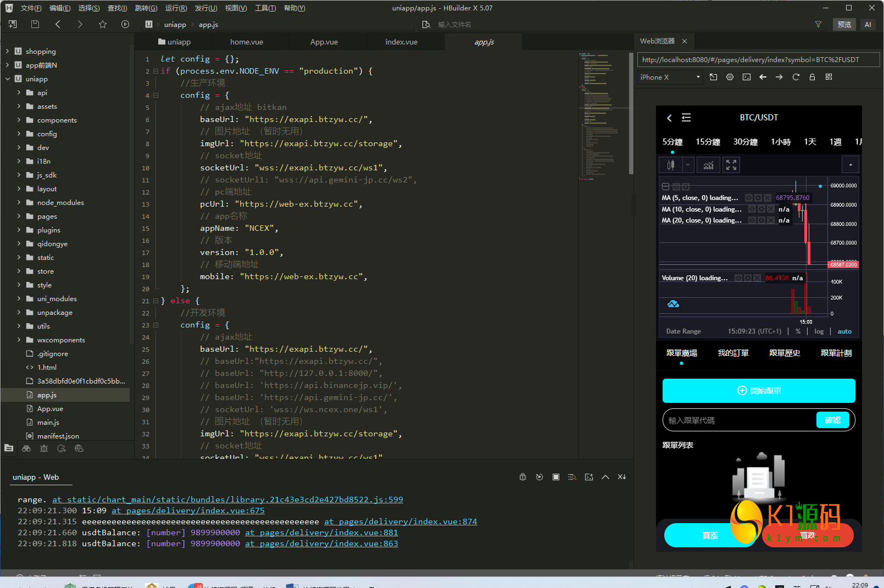Click the star bookmark icon in toolbar

[103, 24]
